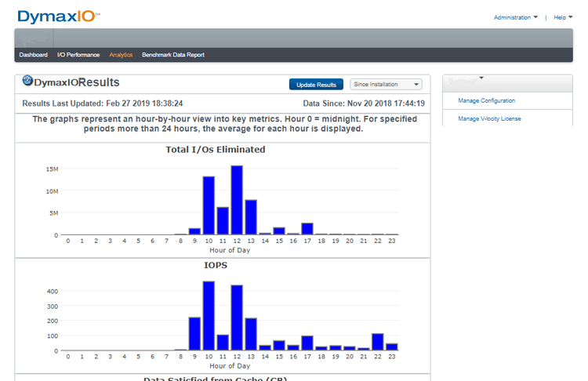The height and width of the screenshot is (381, 588).
Task: Open the Manage V-locity License link
Action: [489, 118]
